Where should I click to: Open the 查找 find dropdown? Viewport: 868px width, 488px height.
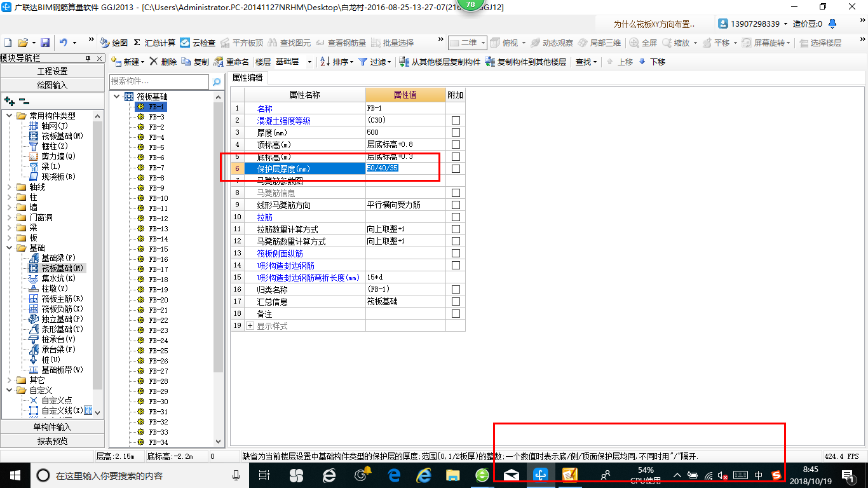(586, 62)
